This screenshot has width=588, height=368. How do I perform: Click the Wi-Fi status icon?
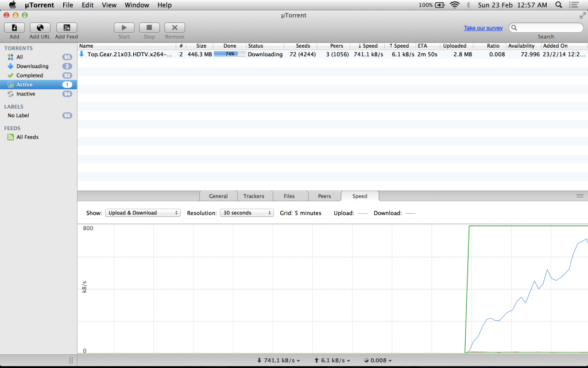tap(455, 5)
